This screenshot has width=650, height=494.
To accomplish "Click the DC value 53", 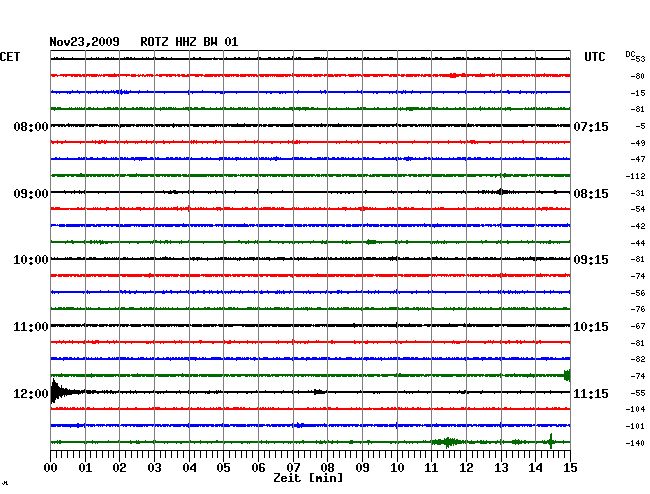I will pos(640,59).
